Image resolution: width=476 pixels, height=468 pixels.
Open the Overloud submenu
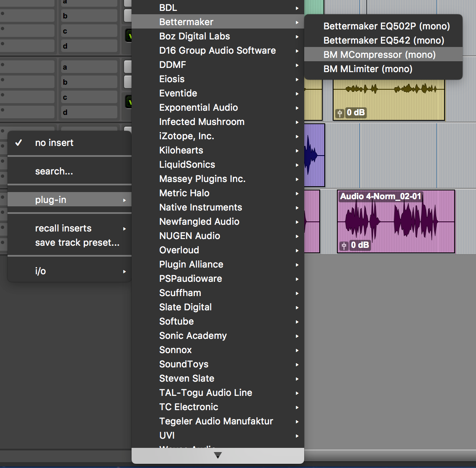pos(217,250)
